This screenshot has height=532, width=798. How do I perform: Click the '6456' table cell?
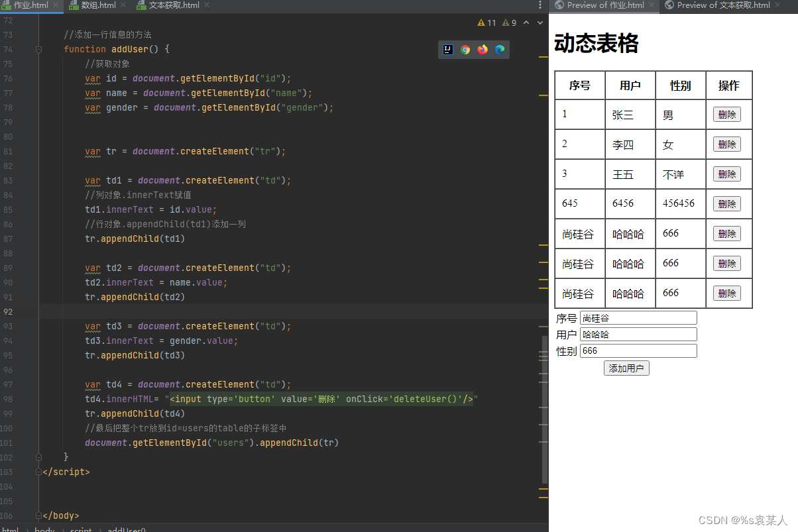pyautogui.click(x=630, y=204)
